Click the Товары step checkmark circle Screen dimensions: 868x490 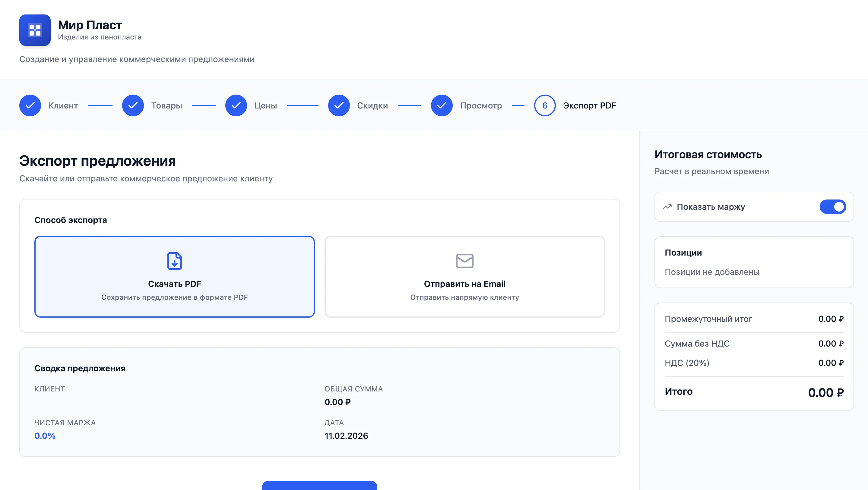(133, 105)
